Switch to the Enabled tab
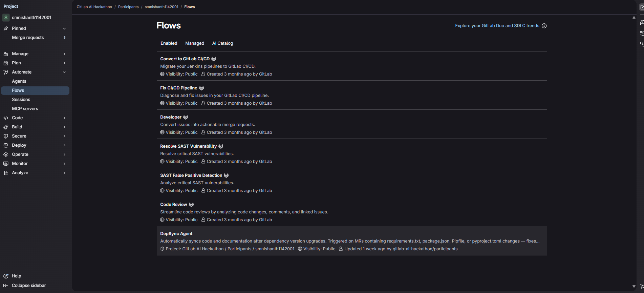 pos(169,43)
